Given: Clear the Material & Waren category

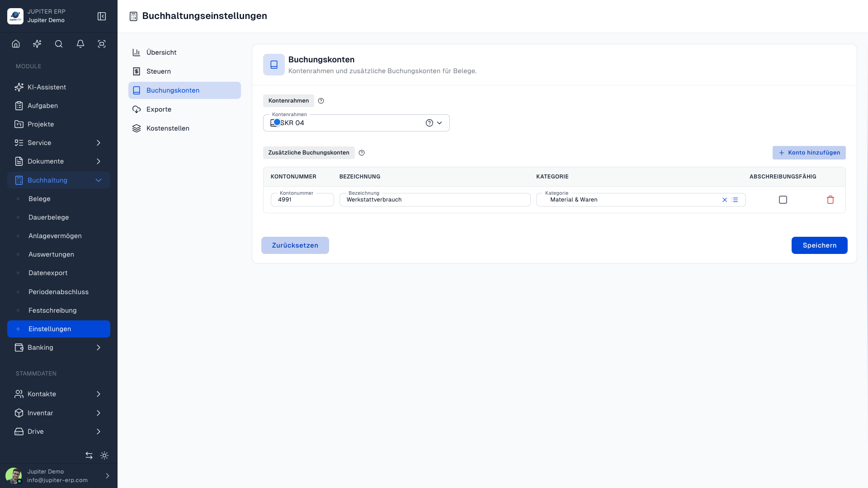Looking at the screenshot, I should 725,200.
